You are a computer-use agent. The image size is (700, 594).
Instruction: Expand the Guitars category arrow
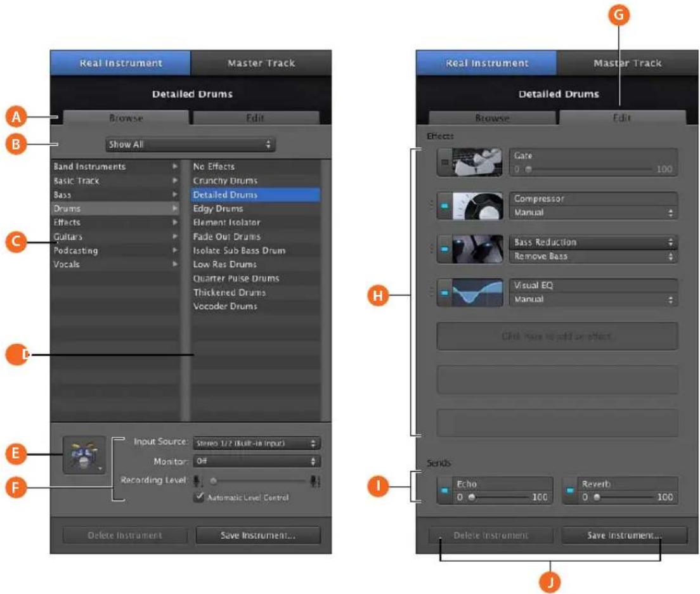click(x=175, y=236)
